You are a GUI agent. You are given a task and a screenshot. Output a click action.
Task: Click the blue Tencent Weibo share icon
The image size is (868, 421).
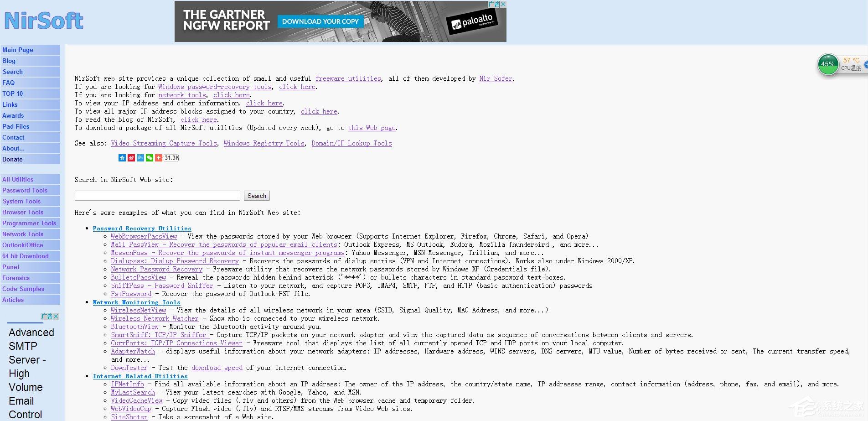coord(140,158)
